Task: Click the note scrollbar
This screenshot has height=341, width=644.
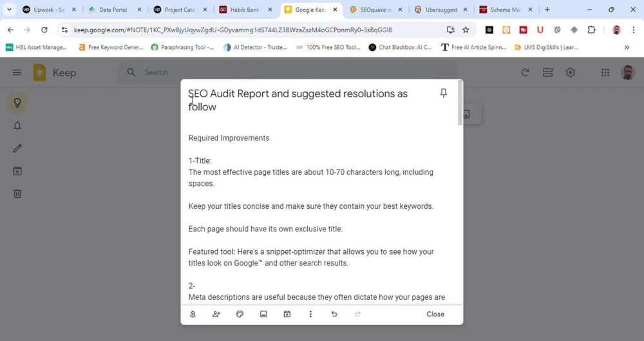Action: (460, 103)
